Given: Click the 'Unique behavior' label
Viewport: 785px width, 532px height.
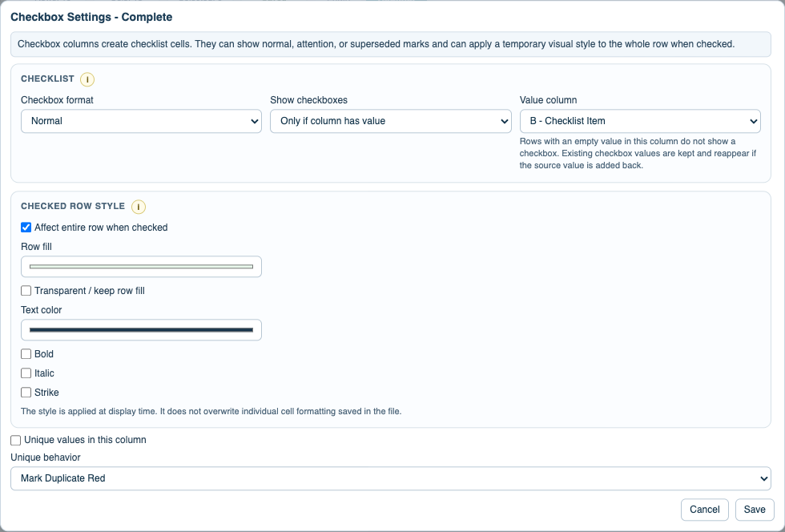Looking at the screenshot, I should pyautogui.click(x=46, y=457).
